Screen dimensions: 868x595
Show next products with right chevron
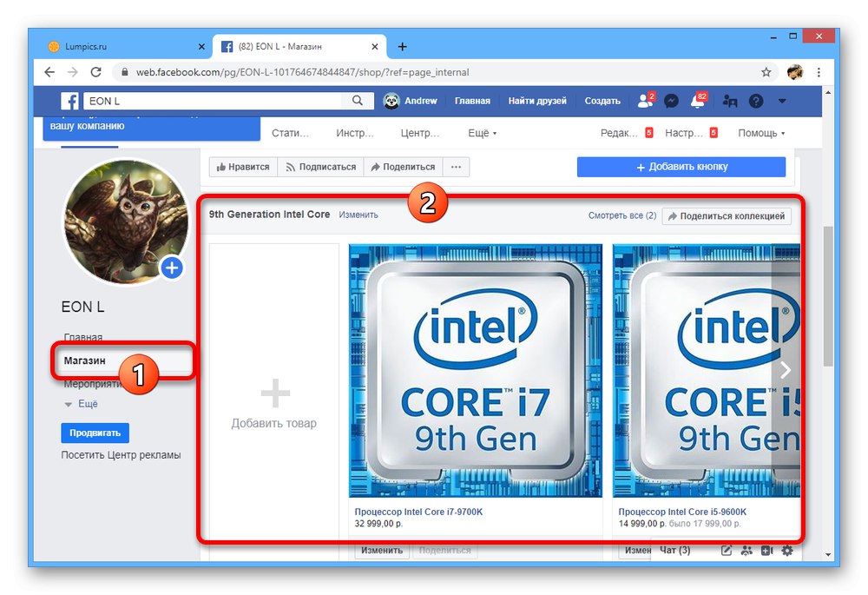[786, 370]
